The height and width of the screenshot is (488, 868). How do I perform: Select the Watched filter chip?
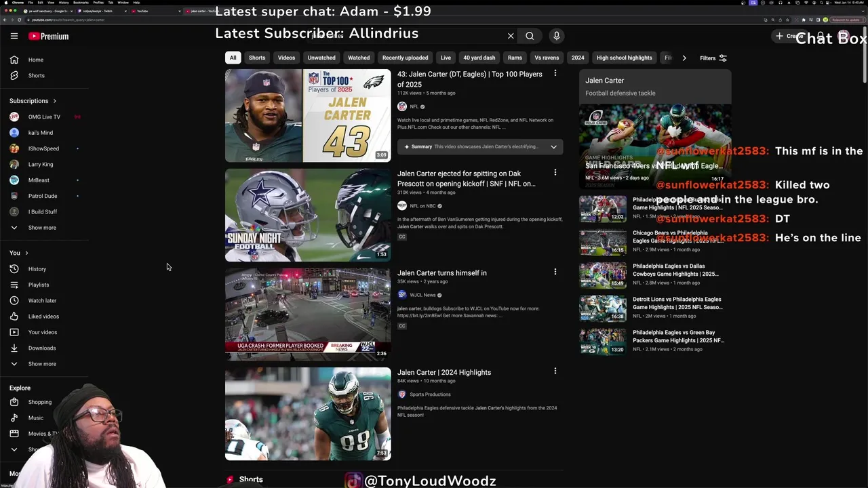[x=359, y=58]
